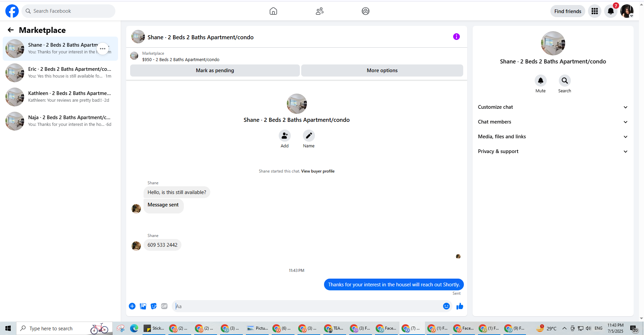Open conversation information purple icon
Image resolution: width=644 pixels, height=335 pixels.
[457, 37]
